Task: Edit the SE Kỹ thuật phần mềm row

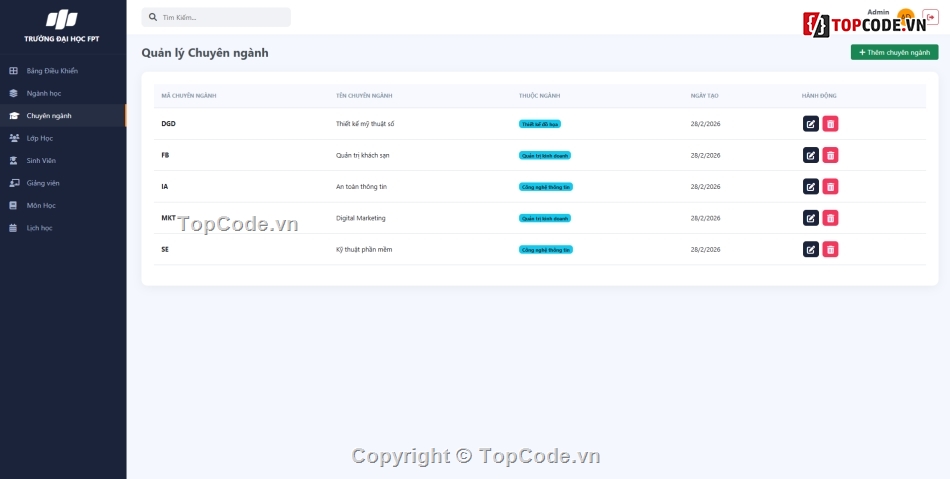Action: point(810,249)
